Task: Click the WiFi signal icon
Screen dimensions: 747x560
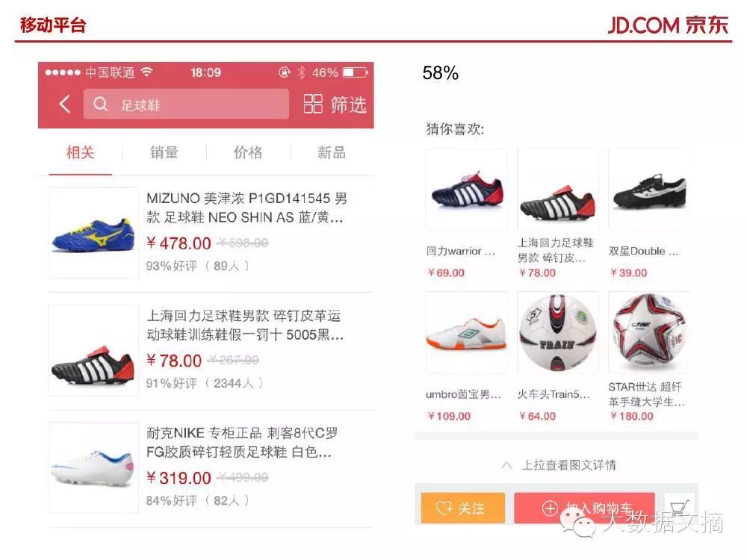Action: (x=146, y=72)
